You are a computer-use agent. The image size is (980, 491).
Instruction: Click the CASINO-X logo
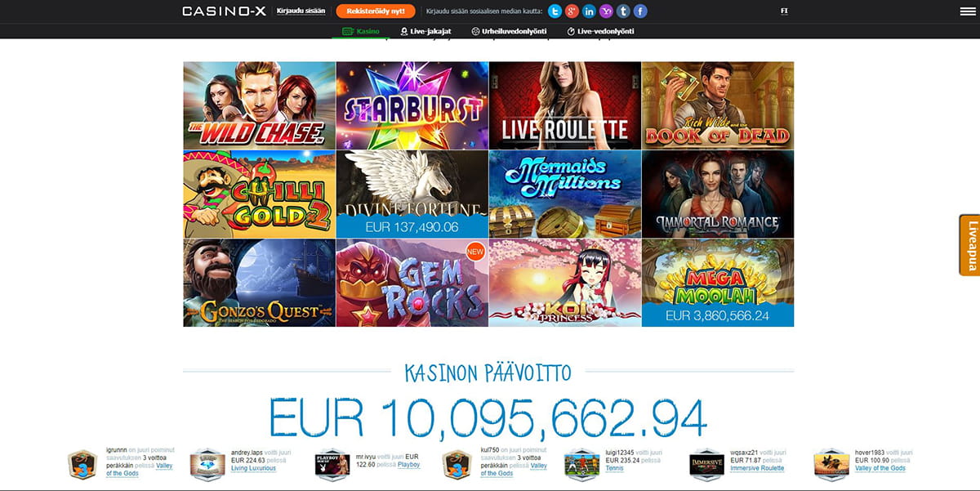pyautogui.click(x=223, y=11)
